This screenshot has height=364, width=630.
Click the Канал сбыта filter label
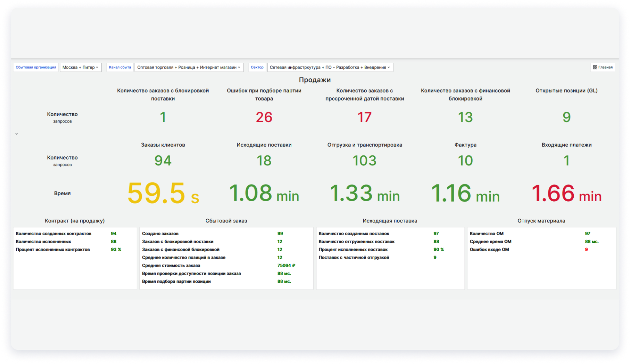pos(120,67)
